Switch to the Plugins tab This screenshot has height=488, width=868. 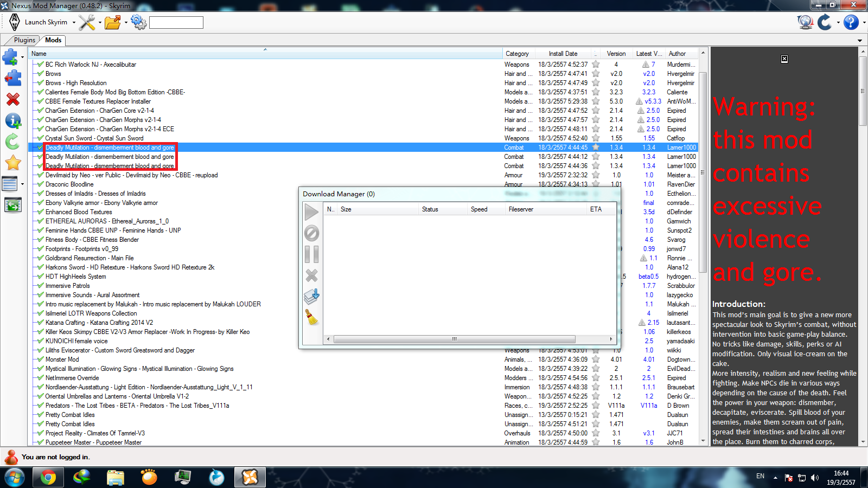click(24, 40)
